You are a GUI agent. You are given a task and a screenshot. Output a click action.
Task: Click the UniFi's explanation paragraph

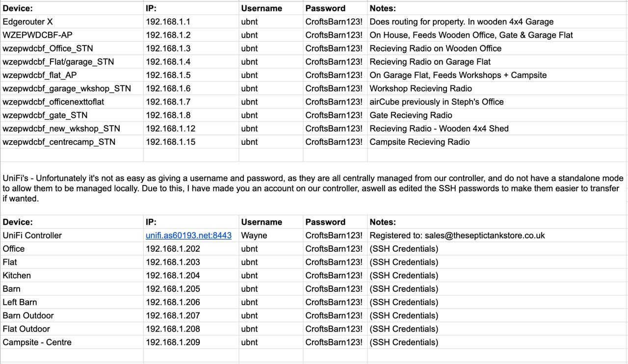pos(313,188)
